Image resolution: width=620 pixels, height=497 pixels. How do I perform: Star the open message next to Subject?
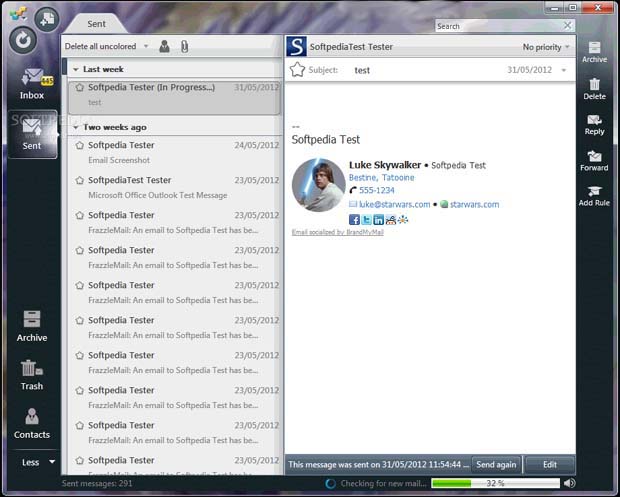[297, 70]
